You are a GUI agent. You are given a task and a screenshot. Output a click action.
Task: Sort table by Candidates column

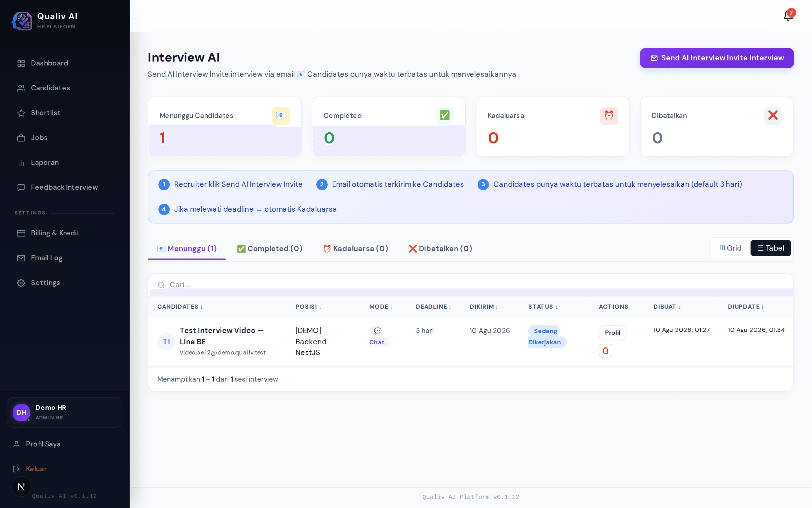click(x=180, y=307)
